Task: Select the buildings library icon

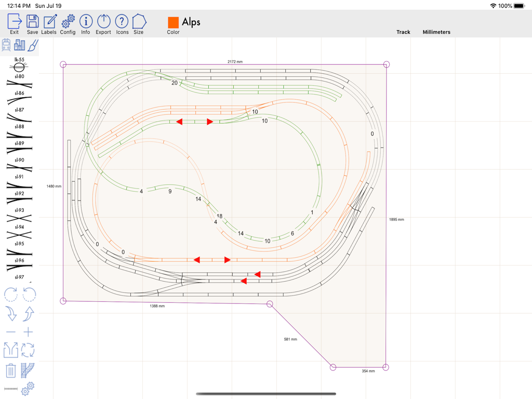Action: tap(20, 45)
